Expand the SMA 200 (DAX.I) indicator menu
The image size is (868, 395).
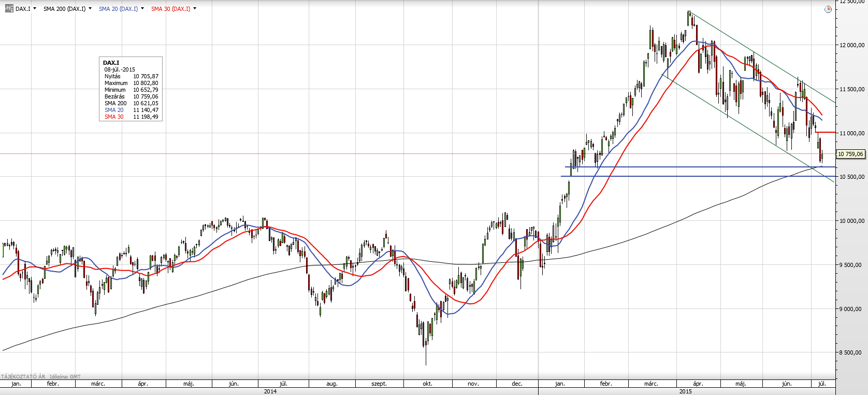pos(90,9)
